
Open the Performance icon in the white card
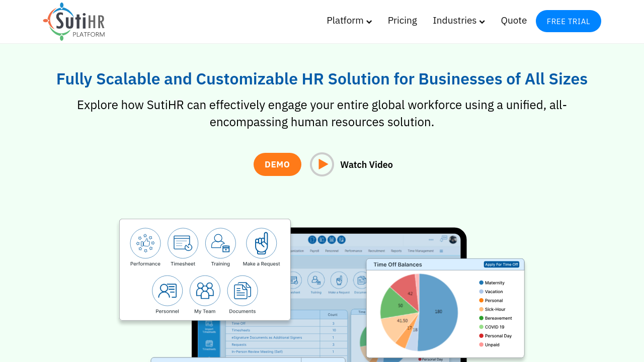point(145,243)
